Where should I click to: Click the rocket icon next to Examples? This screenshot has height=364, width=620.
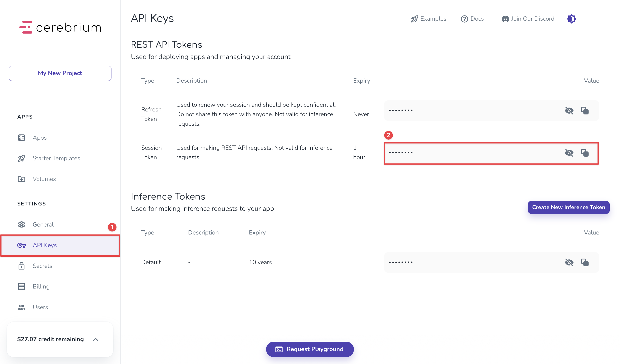pos(414,19)
